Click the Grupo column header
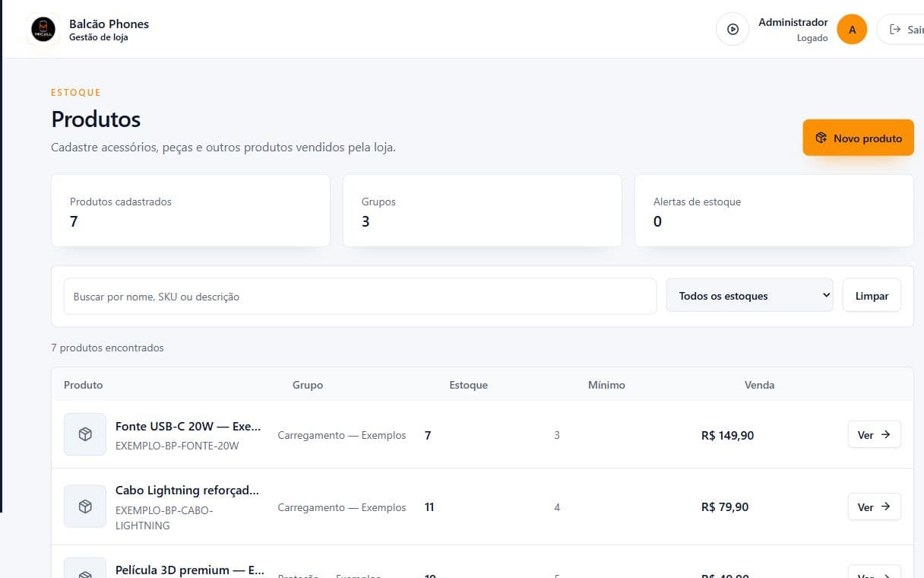The width and height of the screenshot is (924, 578). 308,385
